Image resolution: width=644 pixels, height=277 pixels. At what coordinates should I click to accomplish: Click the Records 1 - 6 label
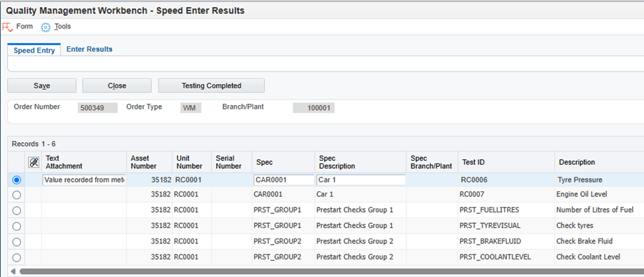click(34, 144)
